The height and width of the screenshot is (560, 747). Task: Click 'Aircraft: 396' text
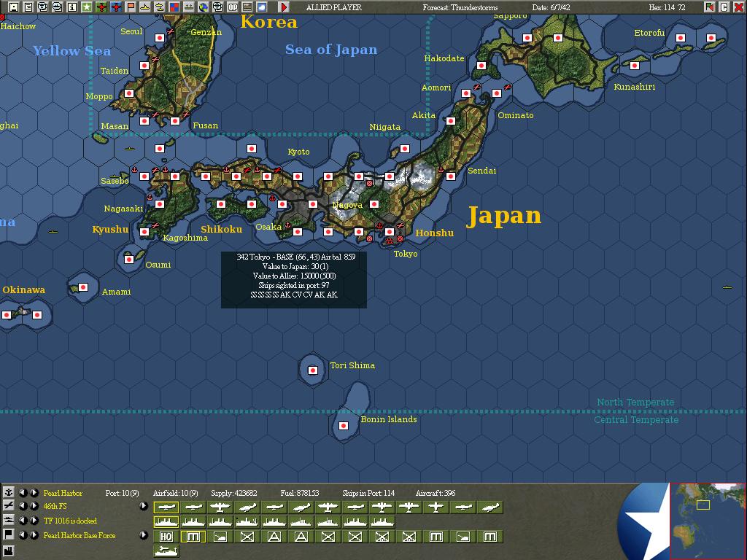pyautogui.click(x=436, y=493)
